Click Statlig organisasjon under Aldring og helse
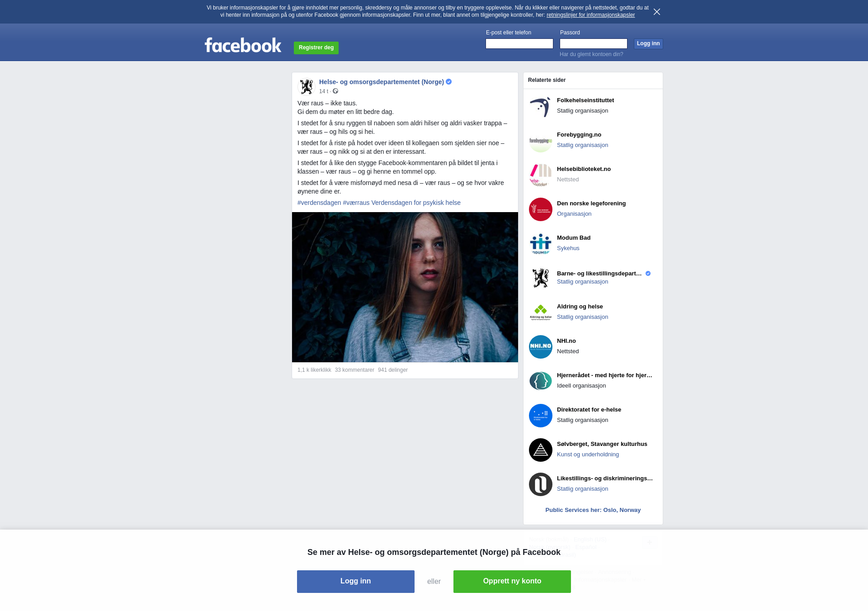The width and height of the screenshot is (868, 611). (582, 317)
